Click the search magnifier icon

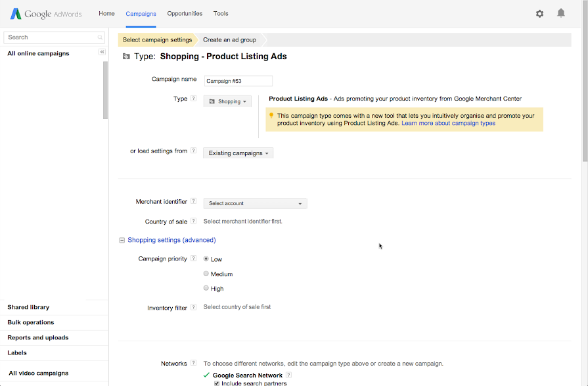coord(100,37)
